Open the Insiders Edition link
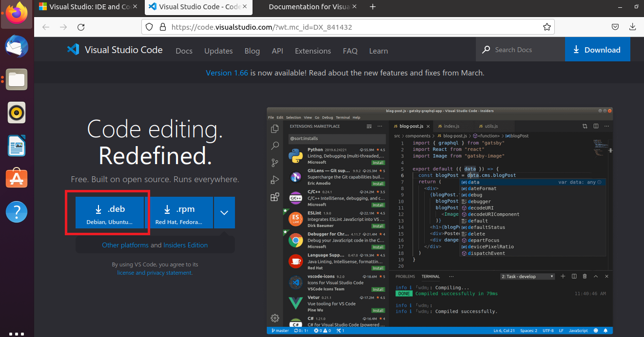 (x=186, y=245)
